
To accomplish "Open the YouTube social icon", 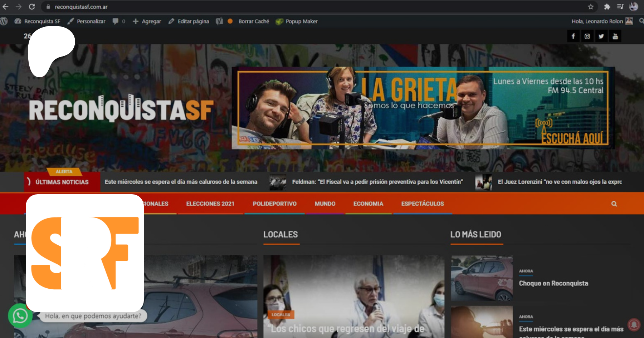I will tap(615, 36).
